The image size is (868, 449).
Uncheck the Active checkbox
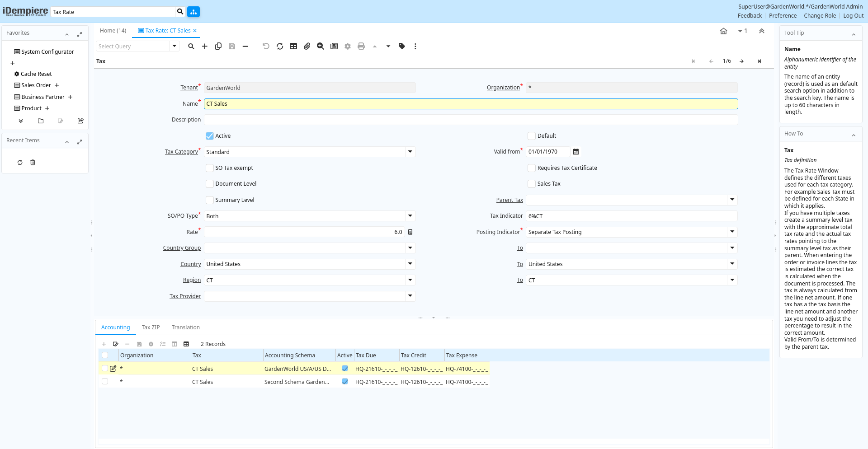210,136
